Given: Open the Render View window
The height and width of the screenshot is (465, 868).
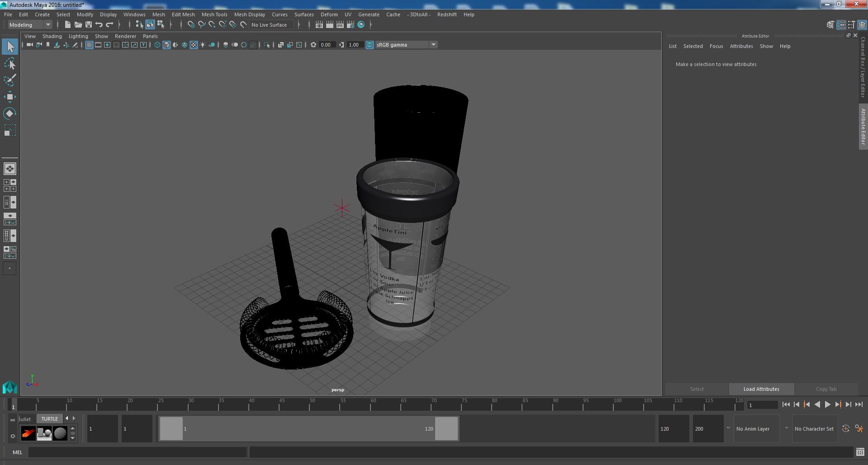Looking at the screenshot, I should click(319, 25).
